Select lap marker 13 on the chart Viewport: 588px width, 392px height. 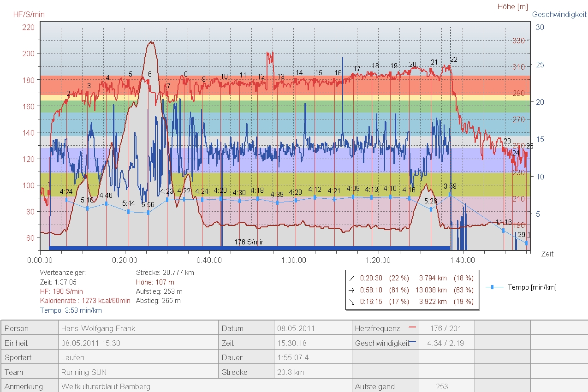click(281, 77)
